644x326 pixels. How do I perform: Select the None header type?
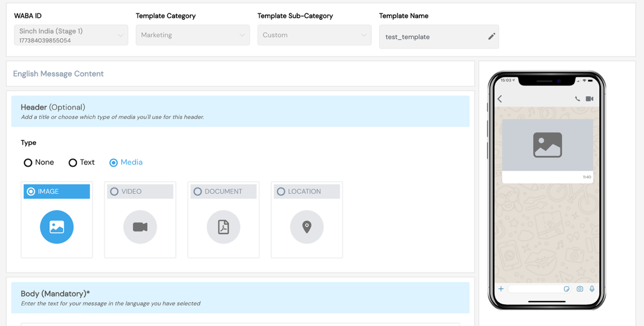pyautogui.click(x=39, y=162)
